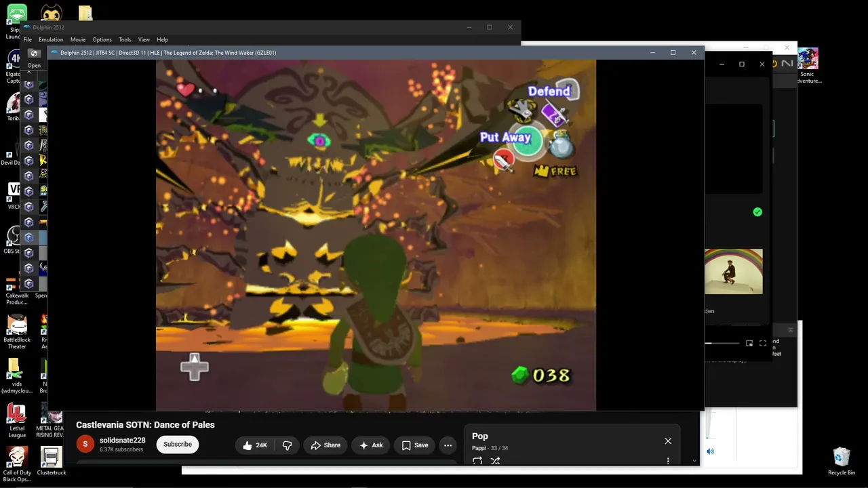This screenshot has height=488, width=868.
Task: Open the View menu in Dolphin
Action: tap(144, 40)
